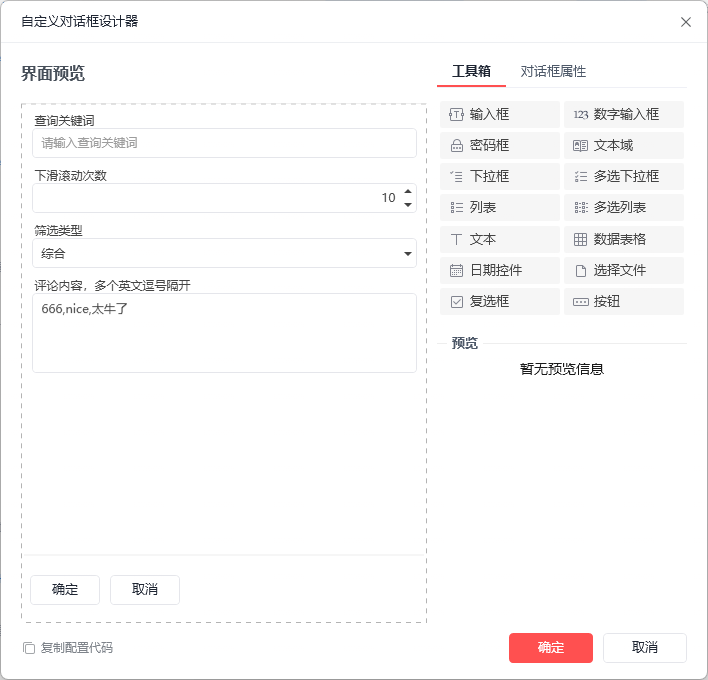This screenshot has width=708, height=680.
Task: Add a 下拉框 dropdown control
Action: [499, 177]
